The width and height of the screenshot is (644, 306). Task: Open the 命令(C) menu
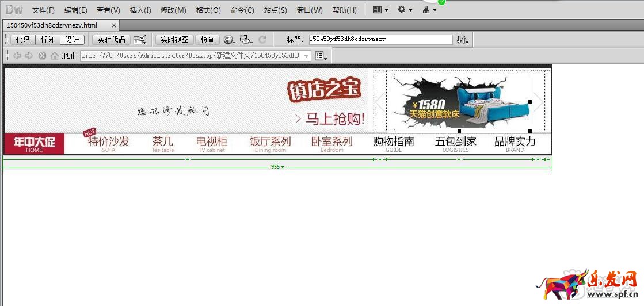(x=242, y=10)
